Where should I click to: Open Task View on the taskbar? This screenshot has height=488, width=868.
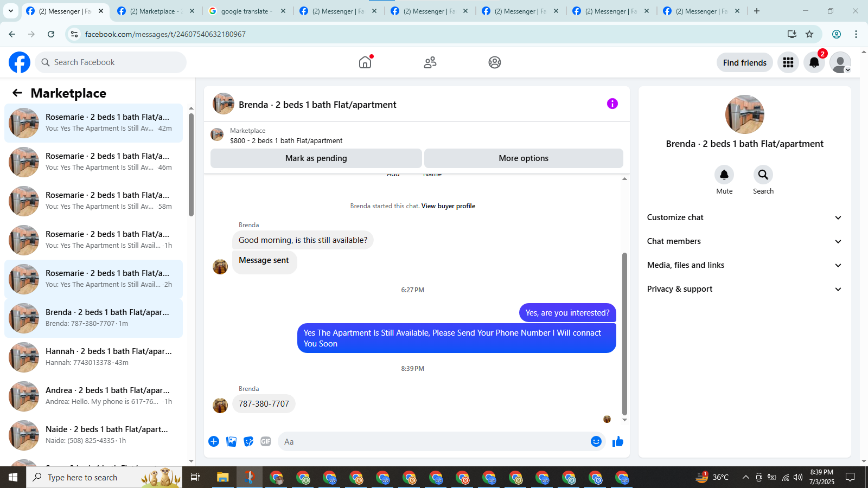[x=195, y=477]
